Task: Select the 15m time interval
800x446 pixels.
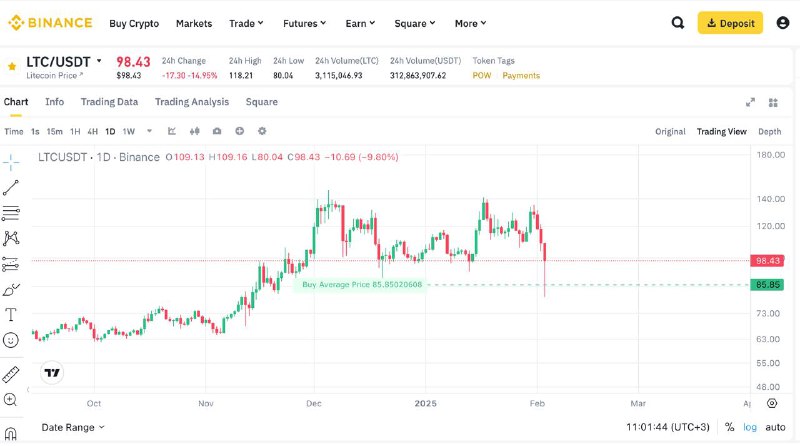Action: tap(55, 132)
